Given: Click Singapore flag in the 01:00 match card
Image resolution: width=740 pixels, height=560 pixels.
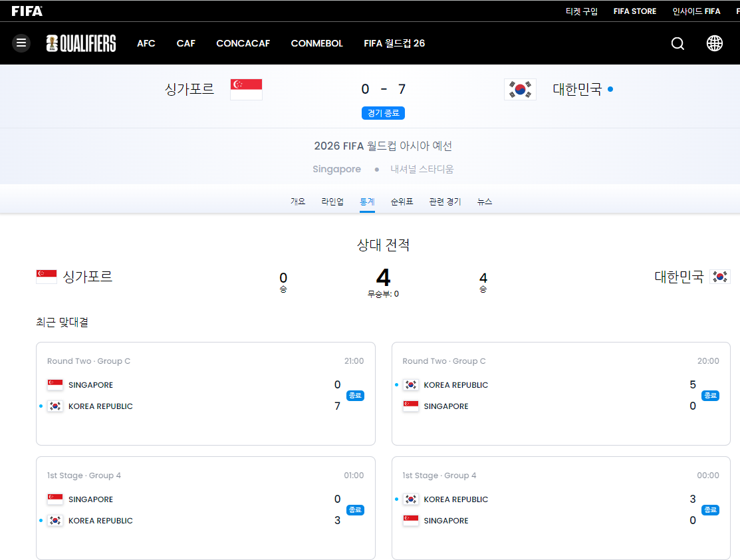Looking at the screenshot, I should click(x=55, y=499).
